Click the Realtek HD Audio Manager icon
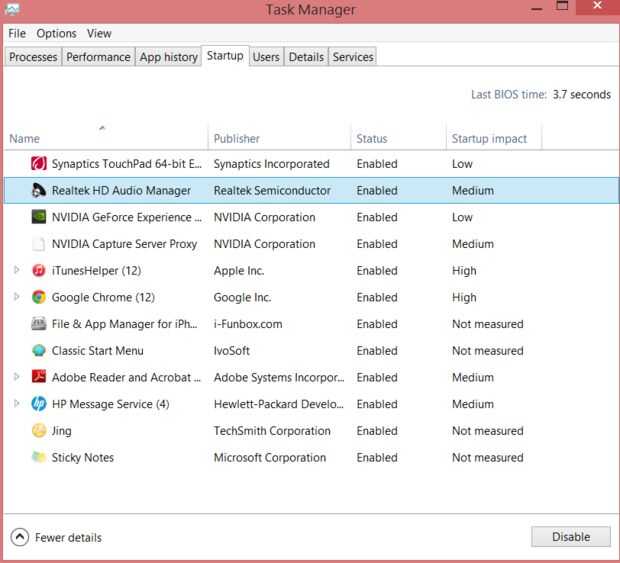Screen dimensions: 620x563 [39, 190]
